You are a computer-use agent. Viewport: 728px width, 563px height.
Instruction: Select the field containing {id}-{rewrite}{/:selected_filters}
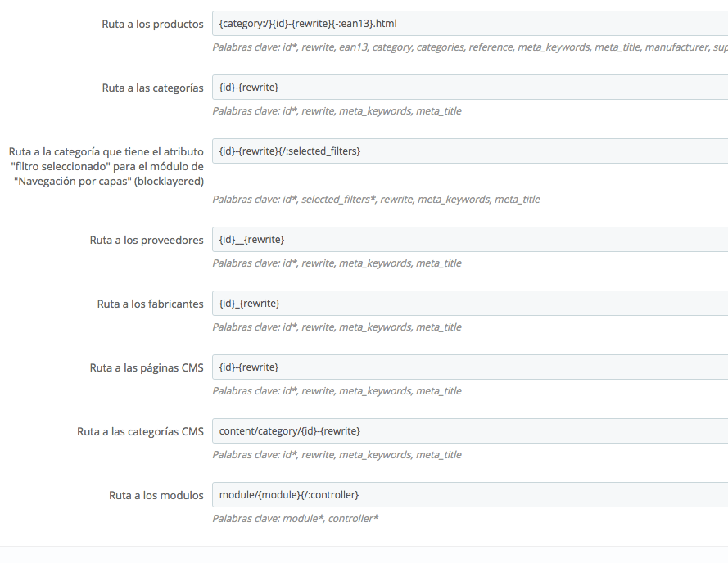coord(470,151)
